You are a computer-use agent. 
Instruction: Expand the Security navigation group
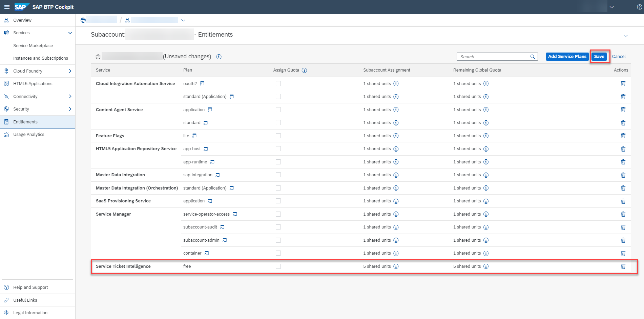pos(70,109)
